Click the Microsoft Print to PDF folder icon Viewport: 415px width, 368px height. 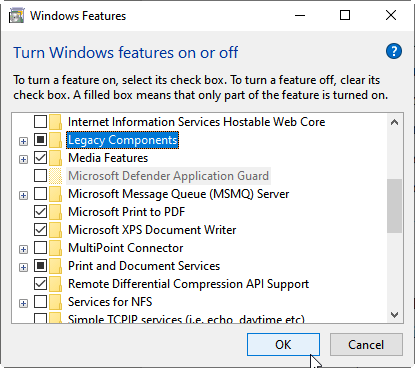tap(55, 212)
